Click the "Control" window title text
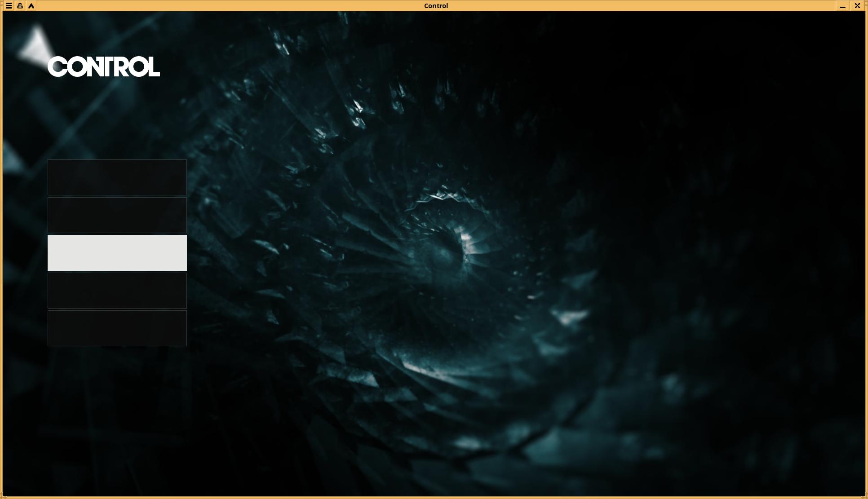This screenshot has height=499, width=868. (435, 6)
